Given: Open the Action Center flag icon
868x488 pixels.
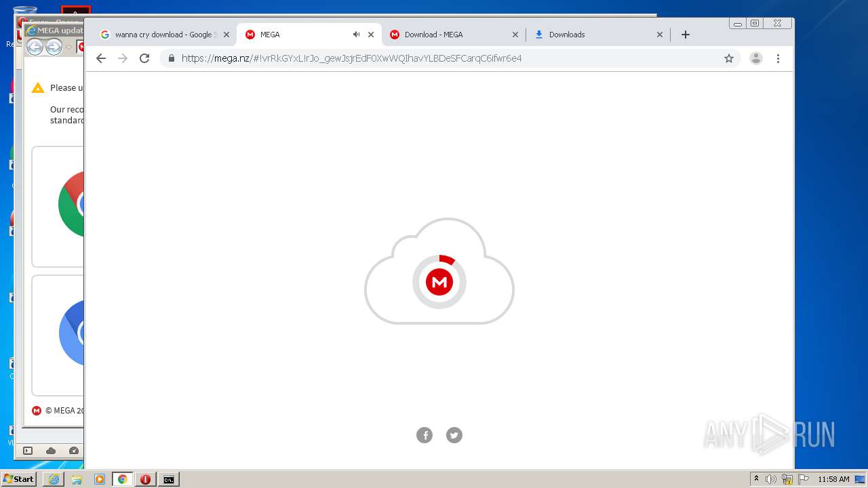Looking at the screenshot, I should coord(803,479).
